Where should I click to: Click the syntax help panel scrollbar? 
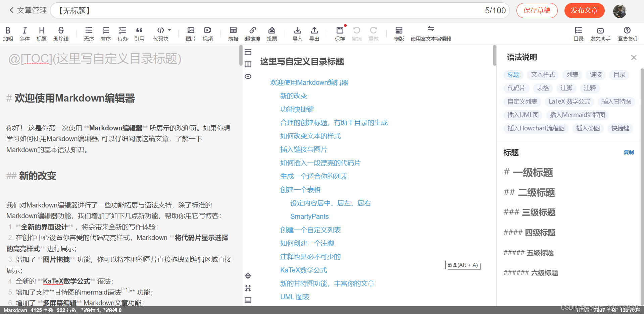click(x=642, y=188)
